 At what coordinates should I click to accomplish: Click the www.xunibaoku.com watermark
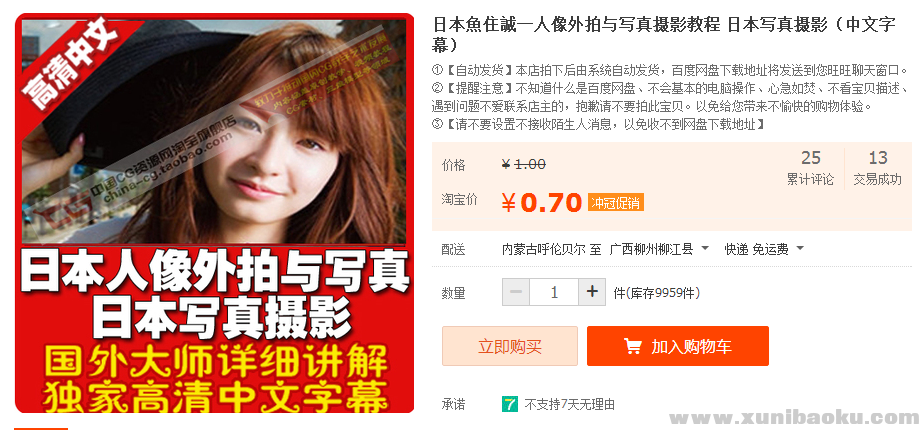click(x=794, y=418)
